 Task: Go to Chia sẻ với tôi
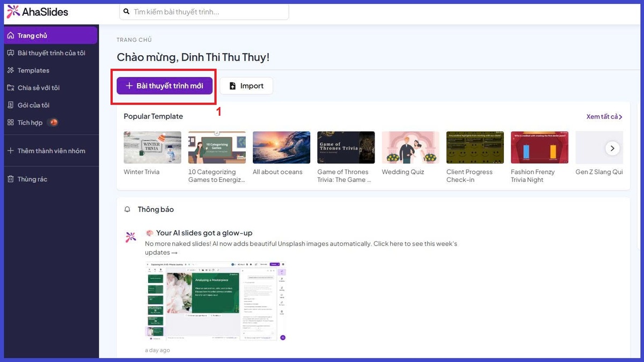point(38,88)
